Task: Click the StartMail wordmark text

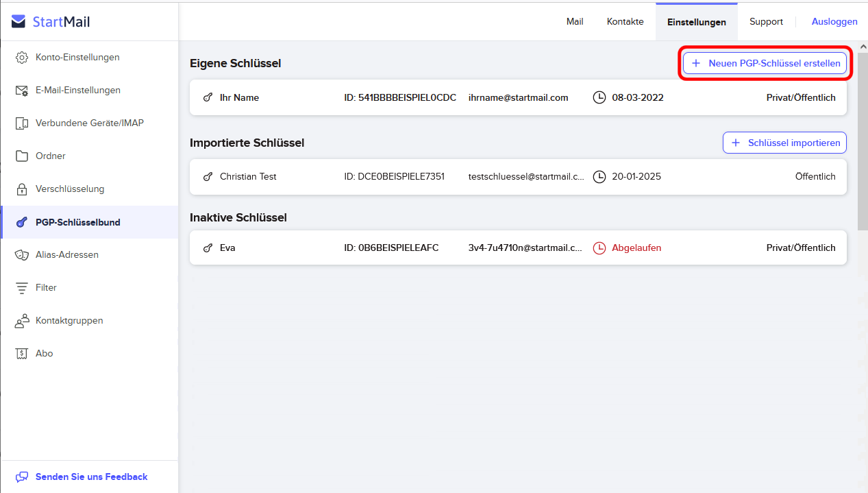Action: pos(62,22)
